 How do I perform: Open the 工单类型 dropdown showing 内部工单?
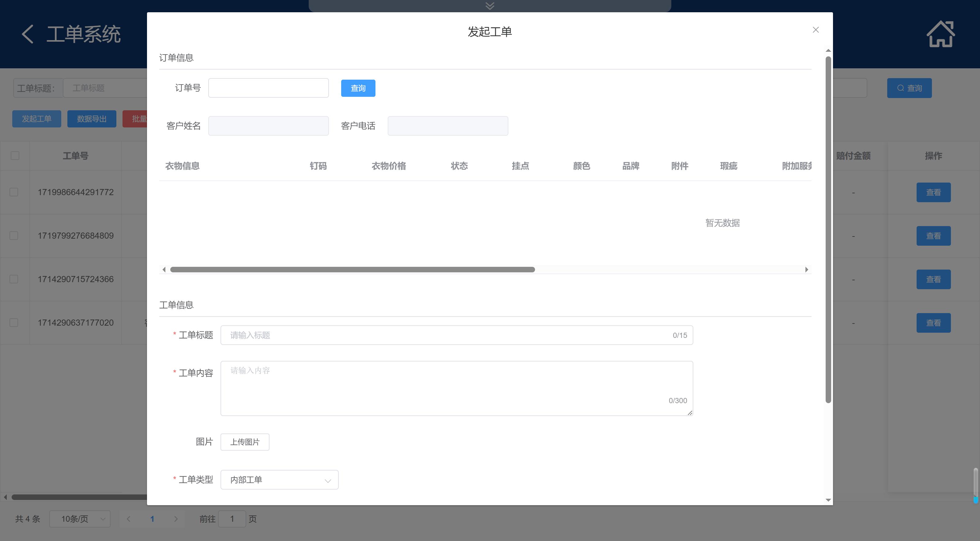279,480
